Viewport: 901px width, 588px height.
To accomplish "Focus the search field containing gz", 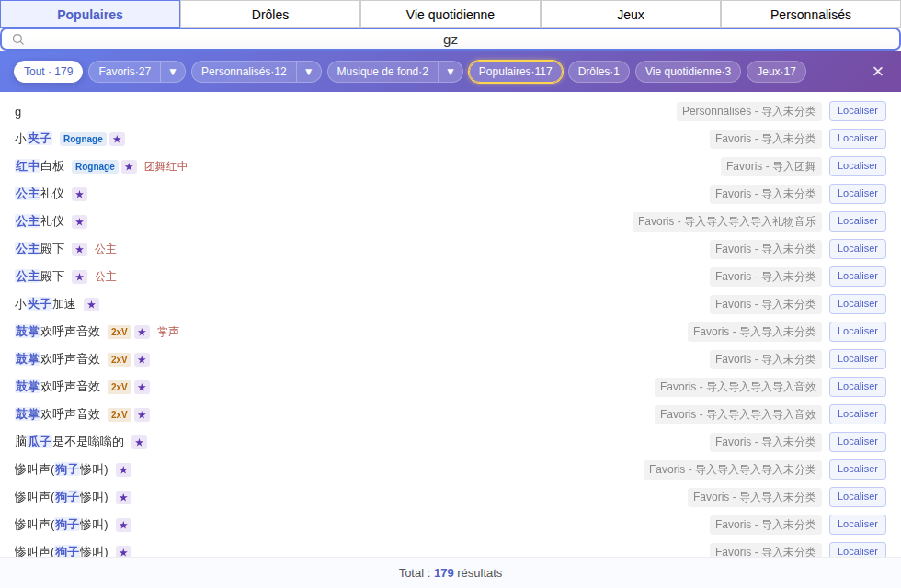I will 450,40.
